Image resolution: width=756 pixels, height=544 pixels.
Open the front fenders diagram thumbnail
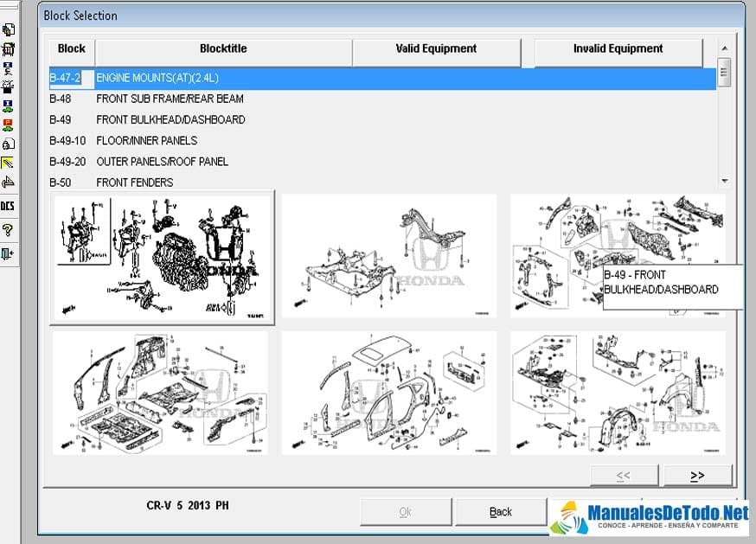coord(618,393)
